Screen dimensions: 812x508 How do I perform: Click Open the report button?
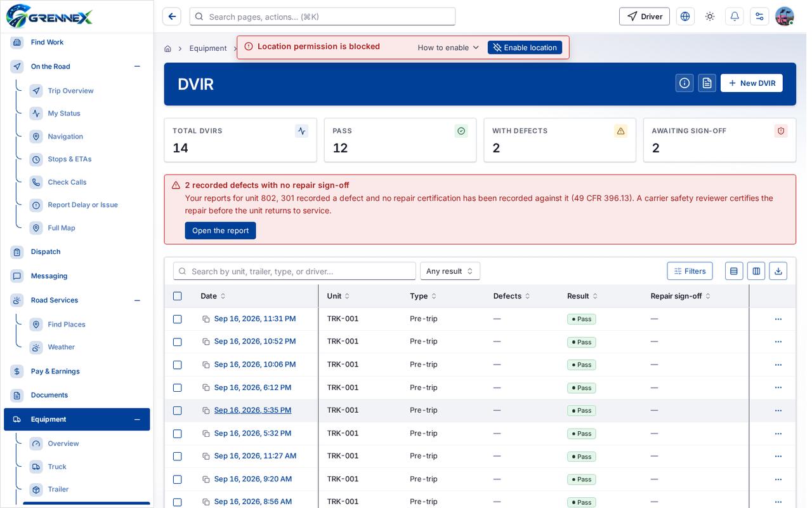(220, 231)
